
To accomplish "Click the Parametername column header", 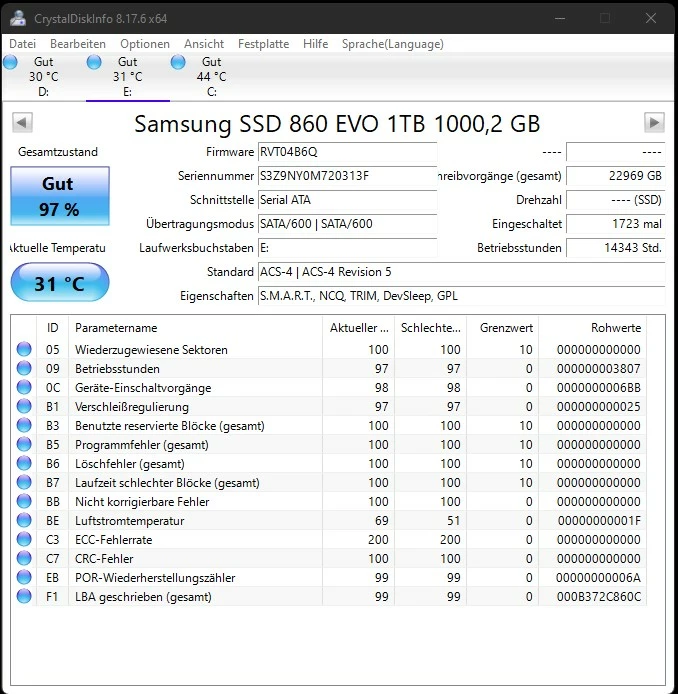I will pyautogui.click(x=196, y=328).
